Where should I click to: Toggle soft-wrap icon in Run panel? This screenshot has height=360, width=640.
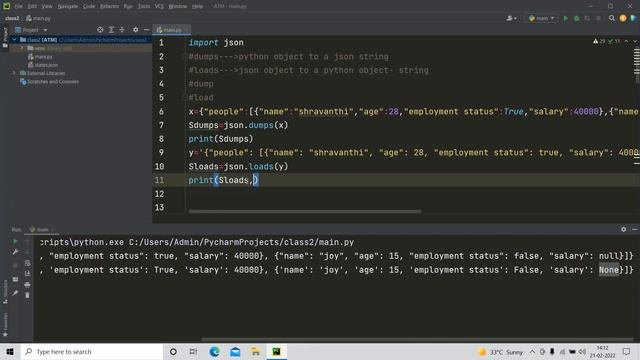tap(27, 263)
